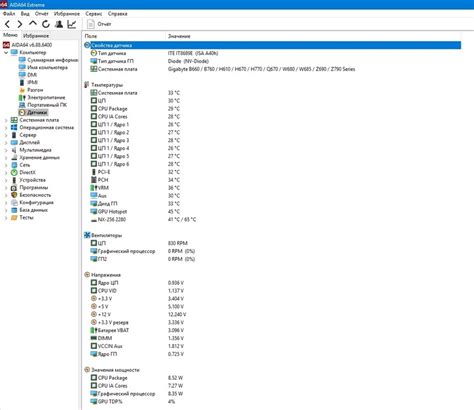Open the Избранное menu in menu bar
This screenshot has height=410, width=474.
pyautogui.click(x=67, y=14)
